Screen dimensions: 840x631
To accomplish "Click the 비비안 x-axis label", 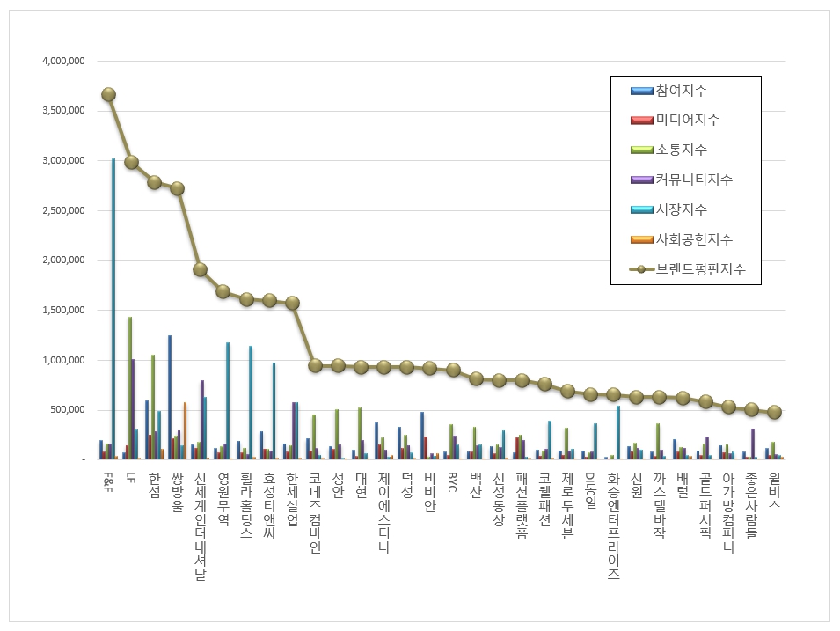I will click(430, 492).
